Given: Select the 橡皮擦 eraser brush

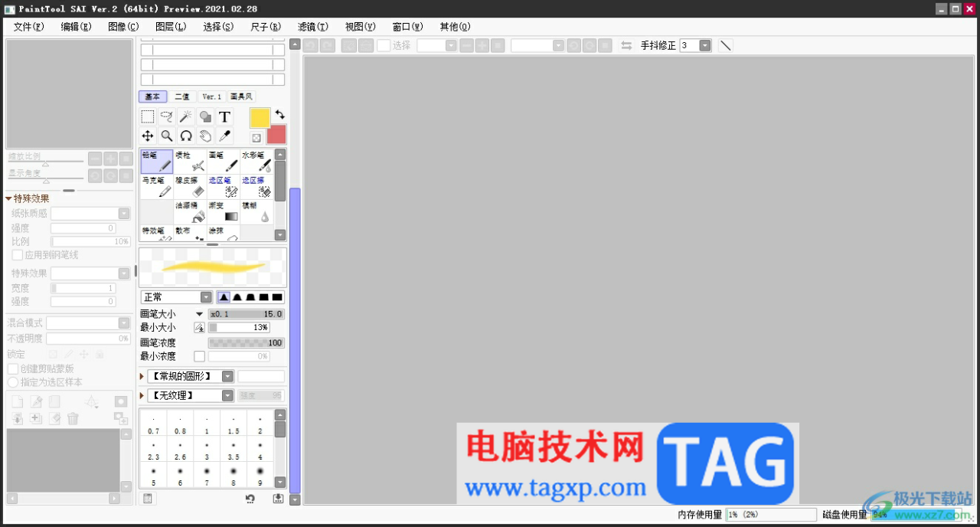Looking at the screenshot, I should point(190,186).
